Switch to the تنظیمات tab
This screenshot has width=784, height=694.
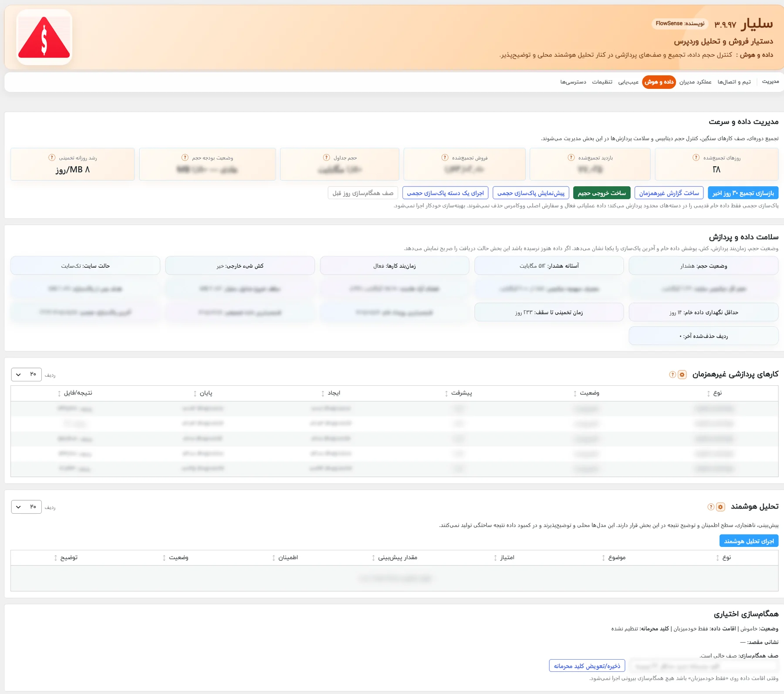pos(602,82)
